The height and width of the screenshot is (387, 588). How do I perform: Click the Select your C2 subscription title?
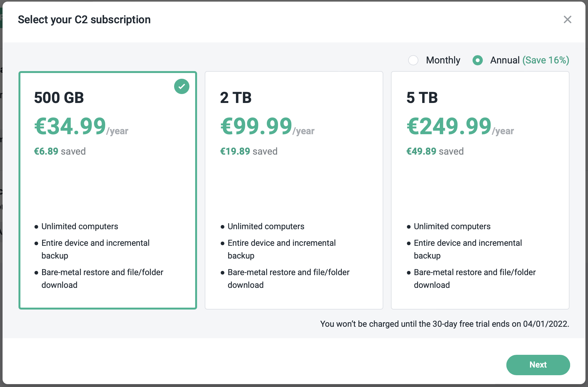pyautogui.click(x=84, y=19)
